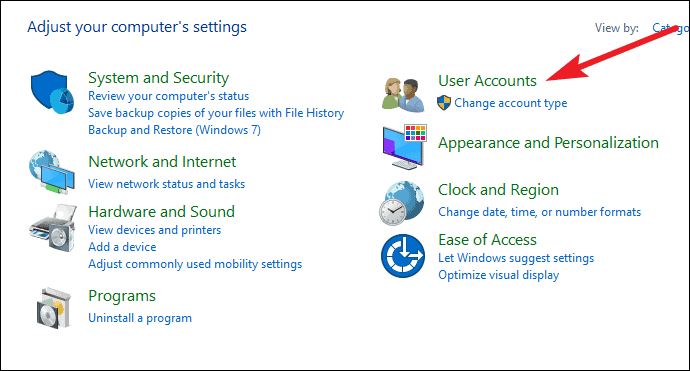Open the Appearance and Personalization monitor icon
Viewport: 690px width, 371px height.
click(404, 147)
